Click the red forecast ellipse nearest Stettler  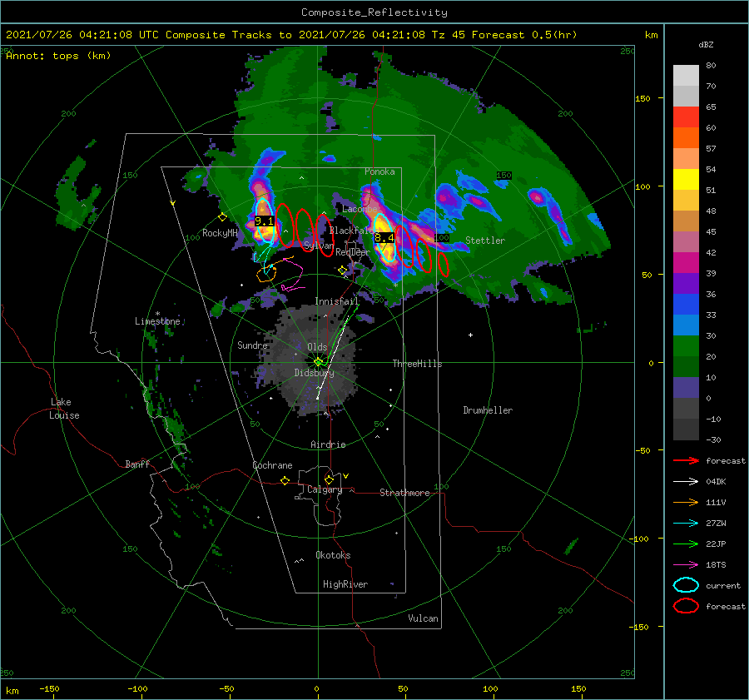point(444,264)
